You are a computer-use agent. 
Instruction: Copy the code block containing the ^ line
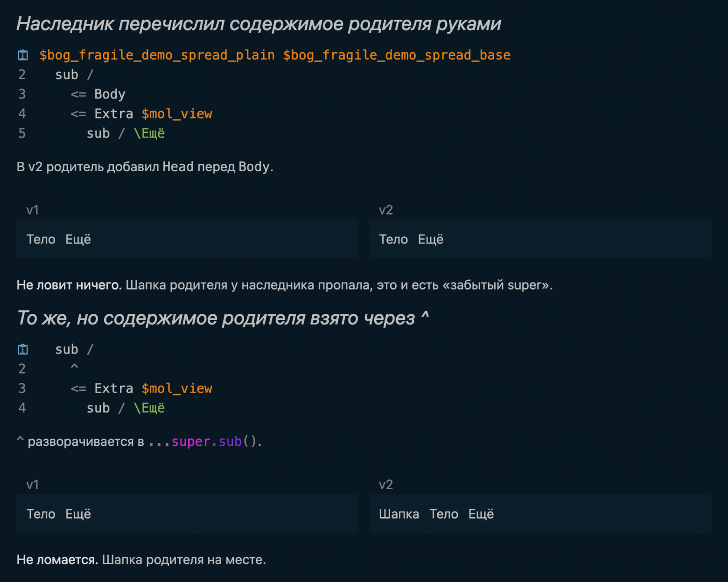click(x=23, y=349)
